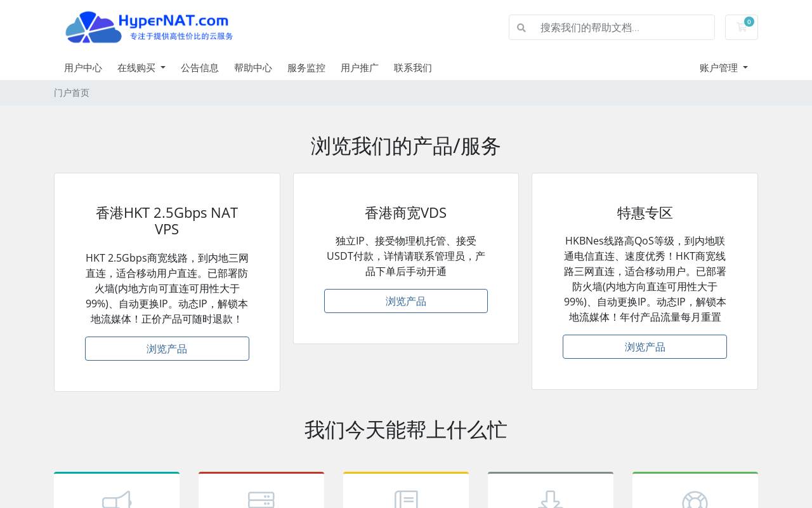Image resolution: width=812 pixels, height=508 pixels.
Task: Open the 服务监控 page
Action: click(306, 68)
